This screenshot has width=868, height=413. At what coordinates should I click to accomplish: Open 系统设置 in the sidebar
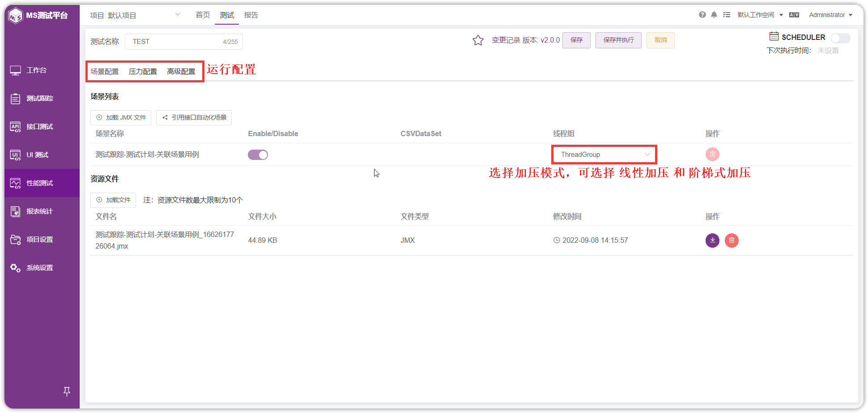pos(42,268)
